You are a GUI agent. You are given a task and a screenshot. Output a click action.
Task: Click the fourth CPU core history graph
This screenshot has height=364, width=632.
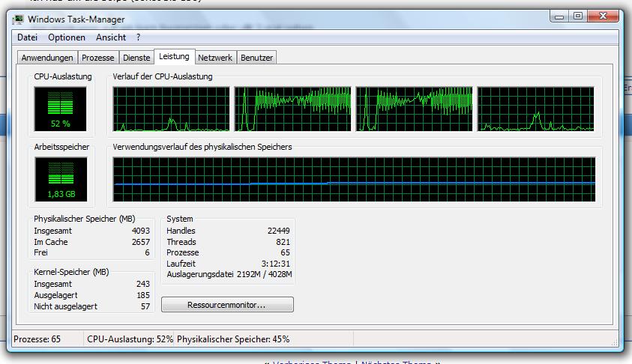(536, 109)
